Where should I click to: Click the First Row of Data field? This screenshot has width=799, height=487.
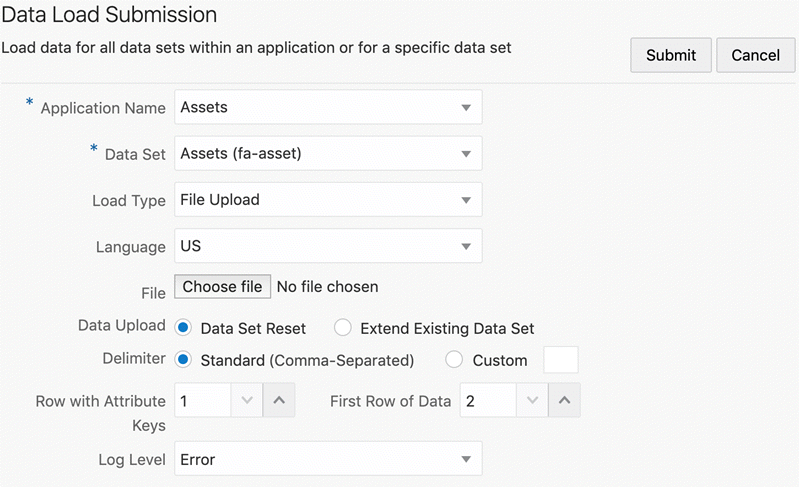487,401
